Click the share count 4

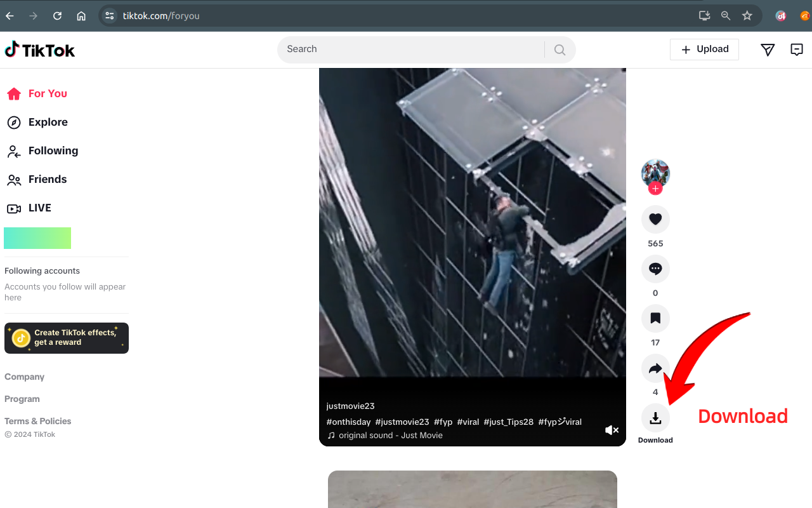[655, 392]
